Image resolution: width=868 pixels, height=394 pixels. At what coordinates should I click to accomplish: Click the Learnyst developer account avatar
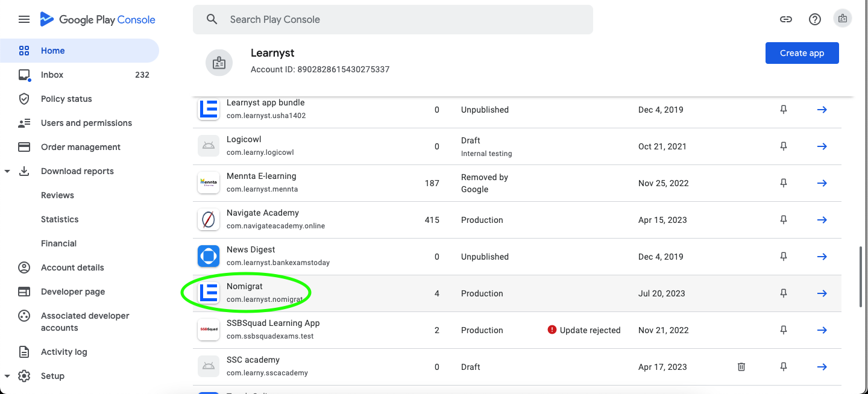click(219, 63)
